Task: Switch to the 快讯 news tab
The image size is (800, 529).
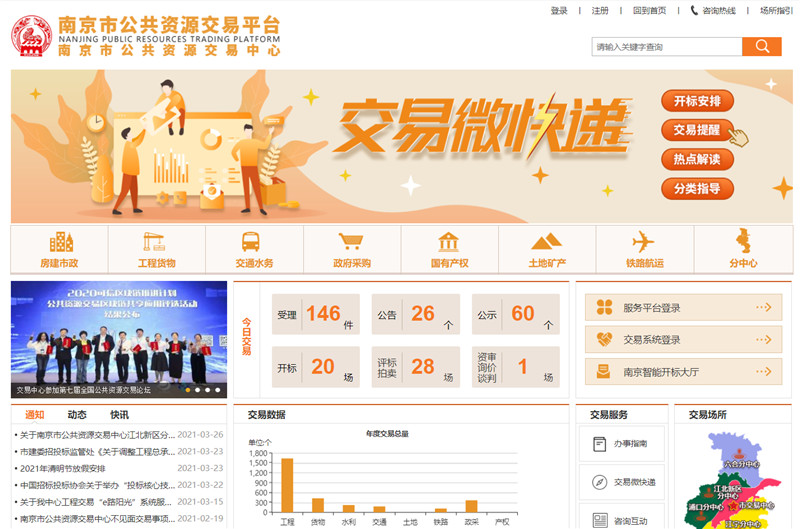Action: [119, 415]
